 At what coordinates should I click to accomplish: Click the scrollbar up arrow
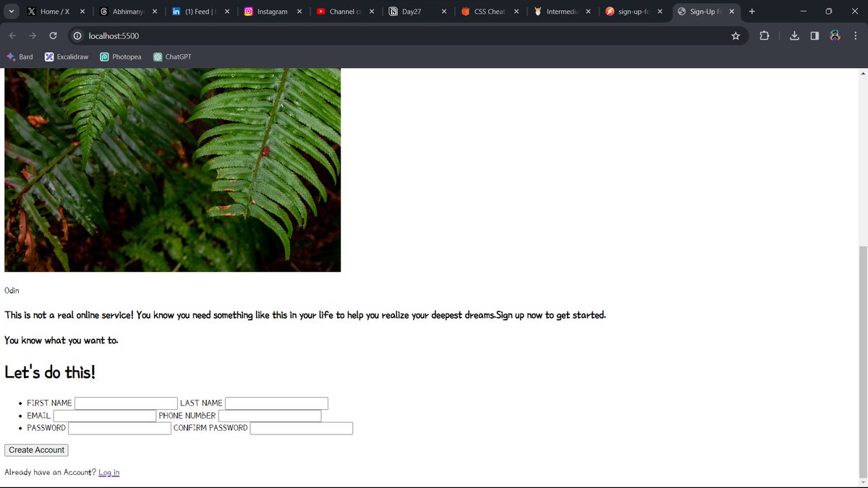pos(861,73)
